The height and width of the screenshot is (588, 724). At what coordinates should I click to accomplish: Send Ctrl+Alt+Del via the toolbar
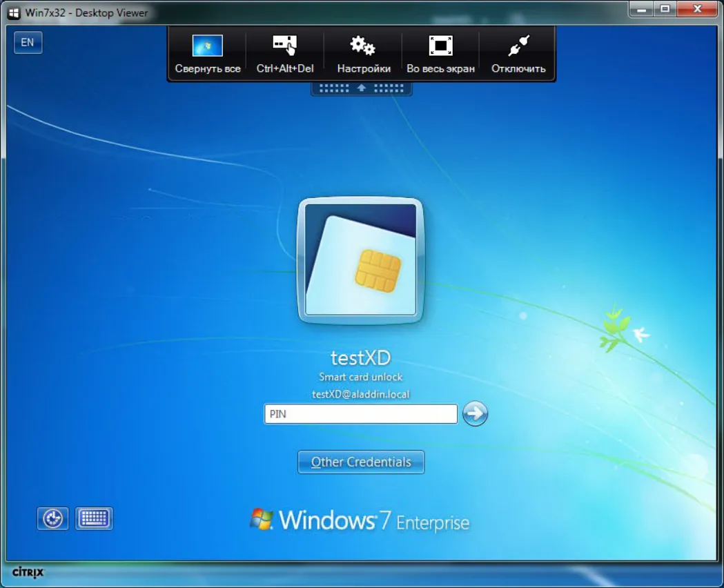click(x=285, y=54)
